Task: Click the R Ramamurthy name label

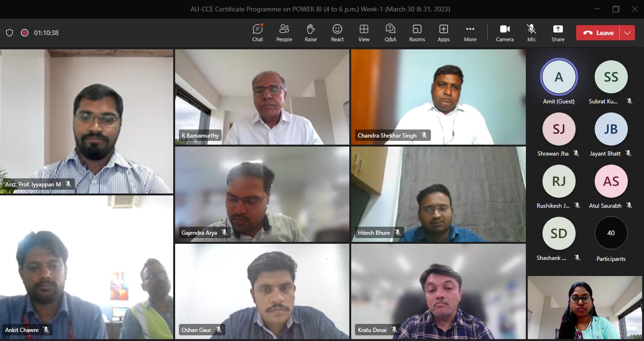Action: click(200, 136)
